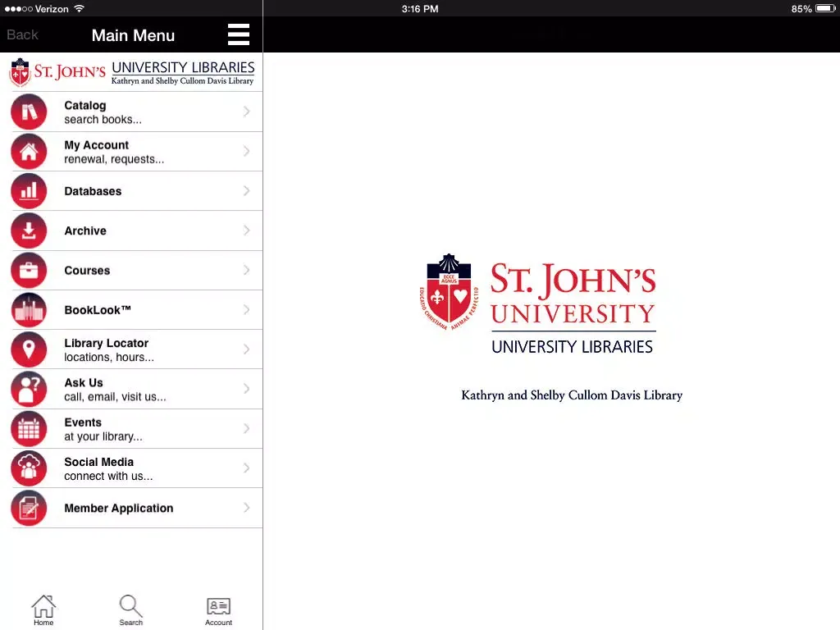Viewport: 840px width, 630px height.
Task: Tap the Events calendar icon
Action: click(29, 429)
